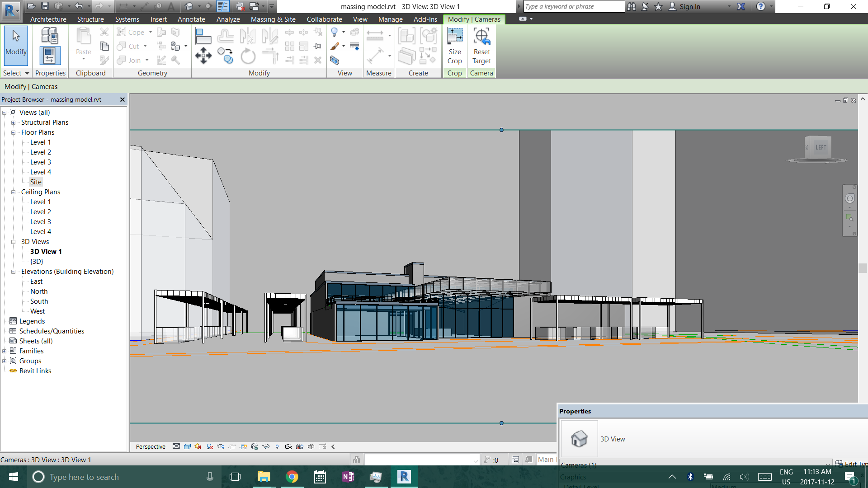Screen dimensions: 868x488
Task: Click the Steering Wheels navigation icon
Action: tap(850, 199)
